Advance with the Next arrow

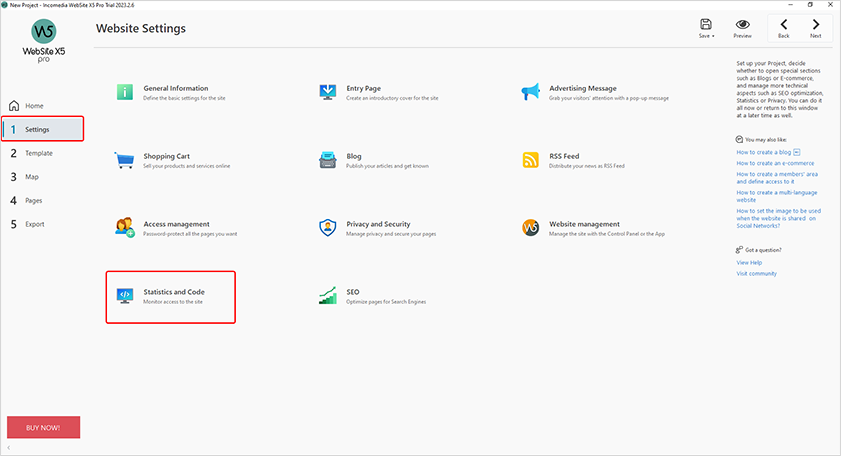pos(816,24)
